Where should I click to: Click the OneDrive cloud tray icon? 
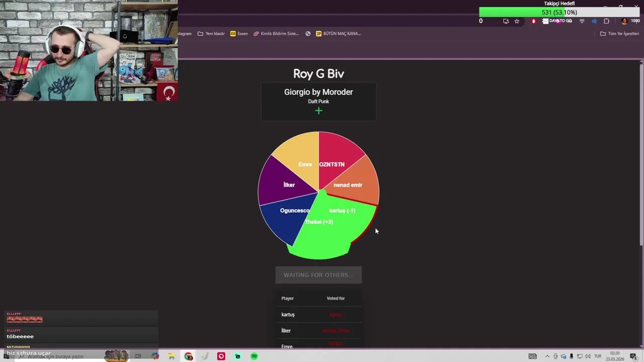click(563, 356)
